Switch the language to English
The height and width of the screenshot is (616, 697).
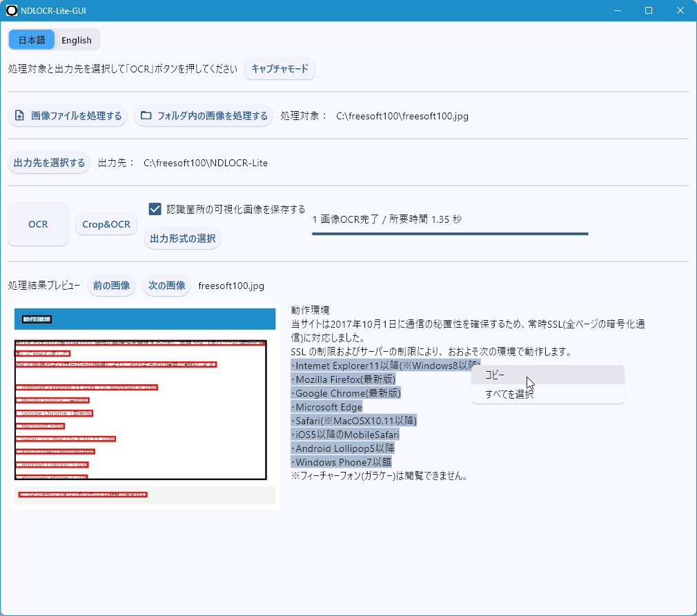[x=77, y=40]
